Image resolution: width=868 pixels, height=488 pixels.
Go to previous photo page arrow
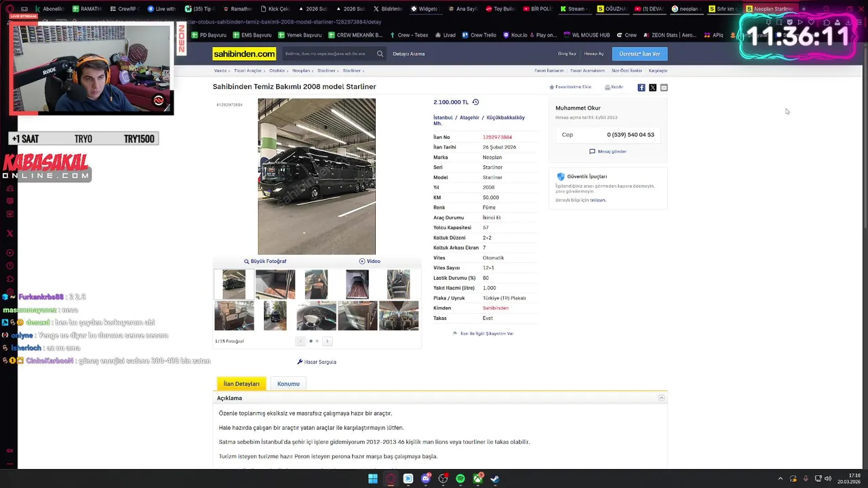click(300, 341)
